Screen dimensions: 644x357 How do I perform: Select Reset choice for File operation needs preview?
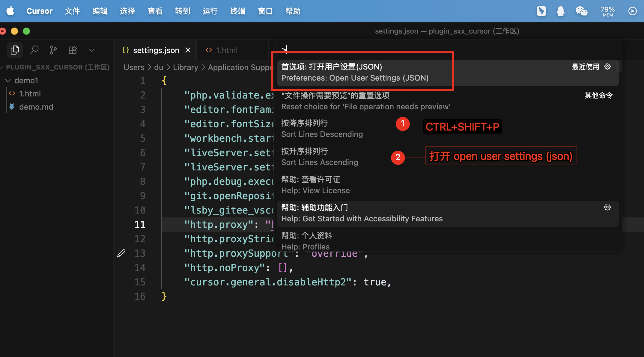(448, 101)
